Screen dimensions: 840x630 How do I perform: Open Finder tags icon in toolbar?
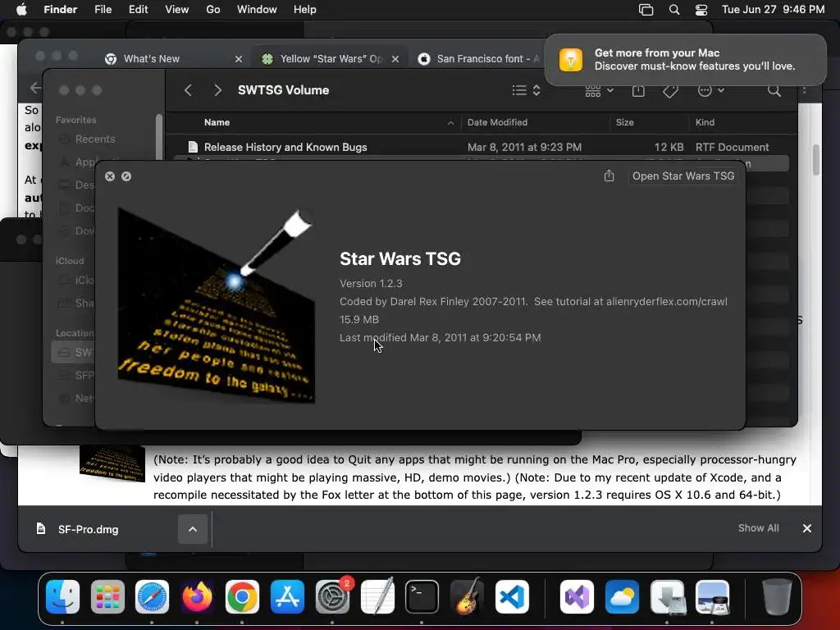pos(670,90)
